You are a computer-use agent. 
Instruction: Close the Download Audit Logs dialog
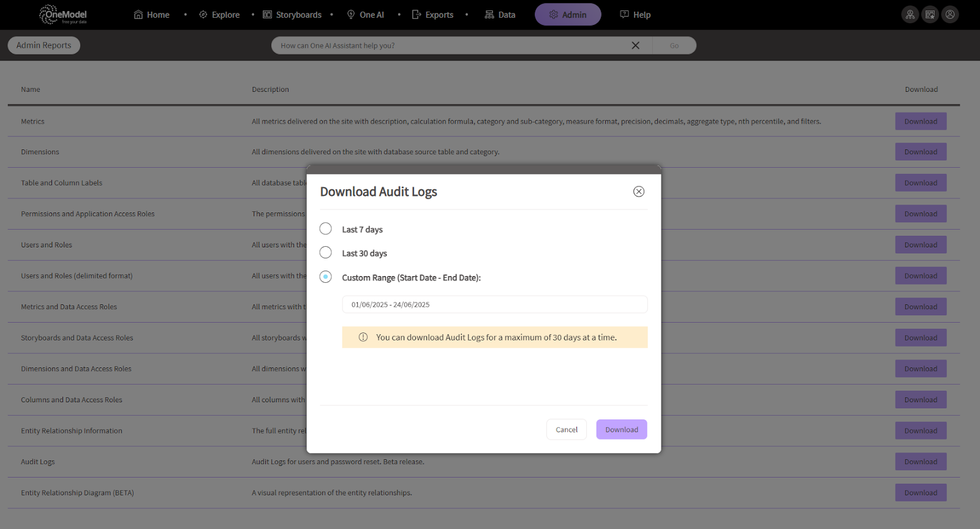pyautogui.click(x=638, y=192)
